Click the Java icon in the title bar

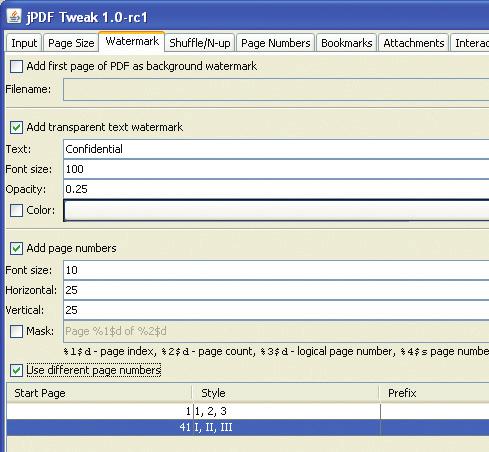14,16
